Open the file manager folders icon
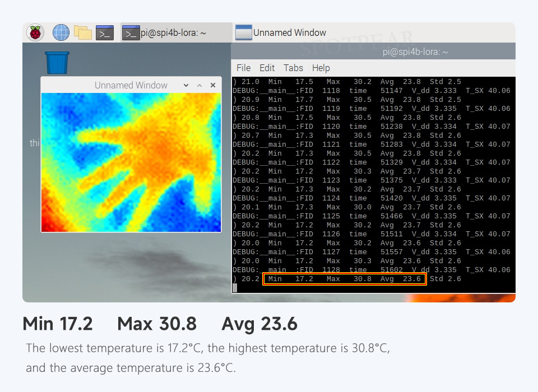Image resolution: width=538 pixels, height=392 pixels. [x=83, y=32]
